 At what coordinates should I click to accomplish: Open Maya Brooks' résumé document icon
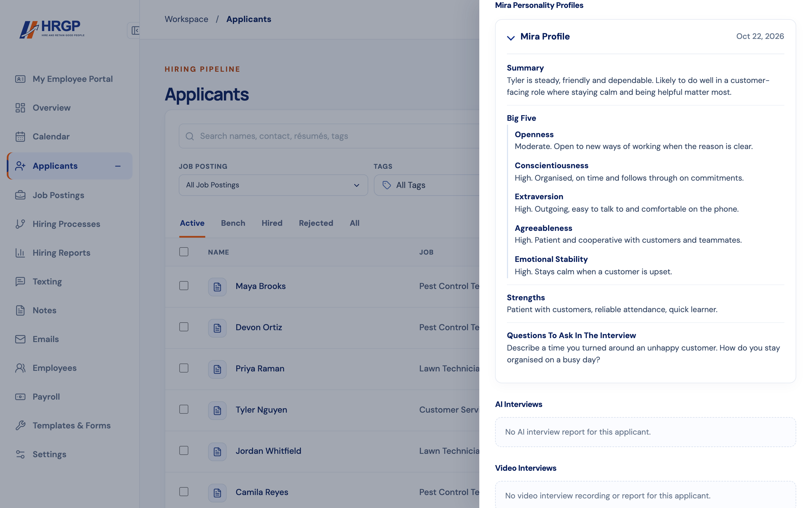(217, 286)
